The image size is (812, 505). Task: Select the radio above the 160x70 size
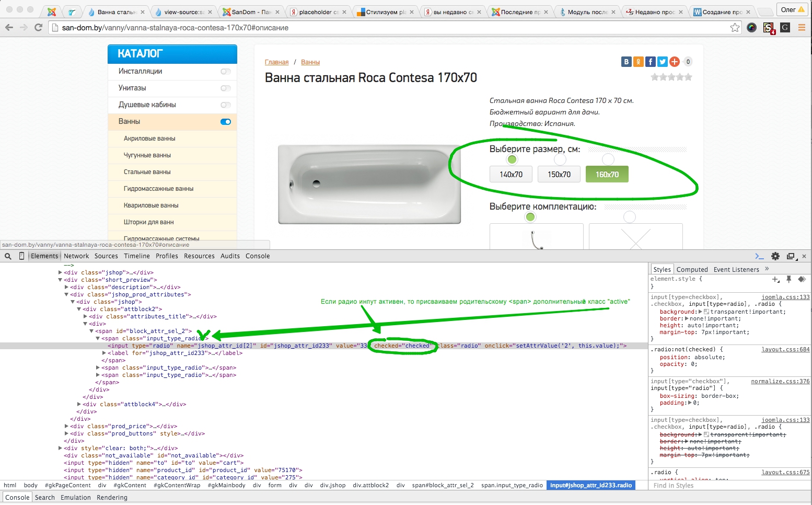[608, 159]
